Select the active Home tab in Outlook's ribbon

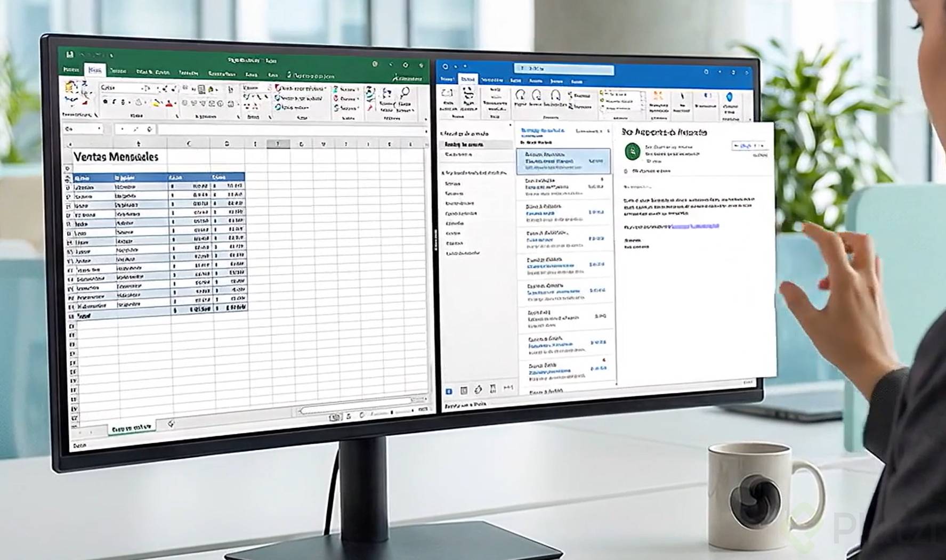pos(468,79)
